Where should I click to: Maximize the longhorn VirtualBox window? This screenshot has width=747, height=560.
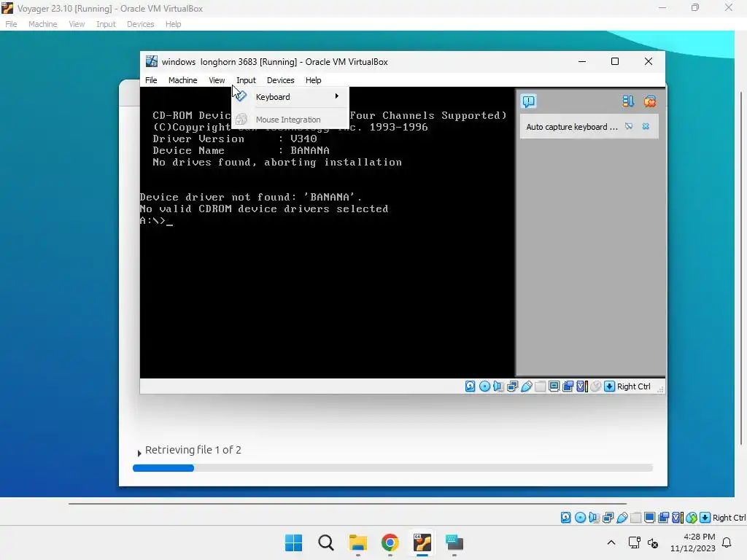(x=615, y=61)
